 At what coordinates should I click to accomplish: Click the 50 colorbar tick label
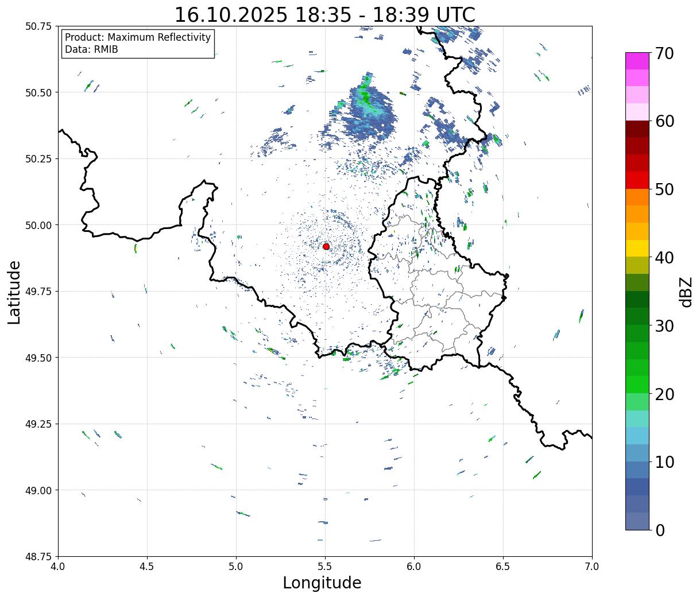tap(664, 189)
